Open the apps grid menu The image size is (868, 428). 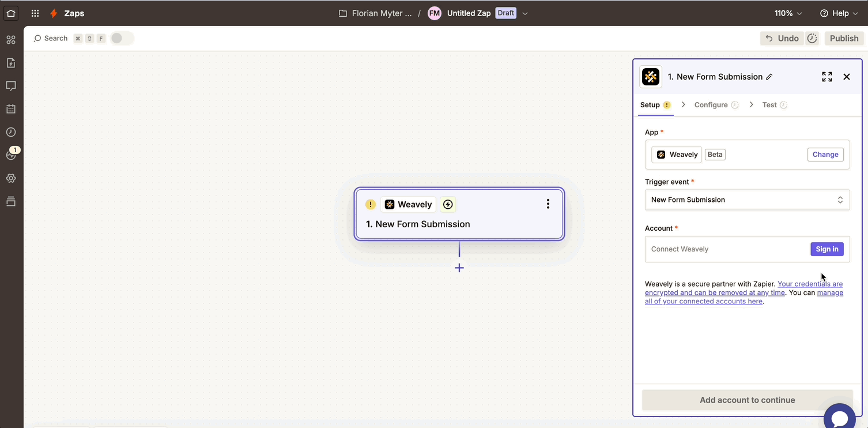[x=35, y=13]
